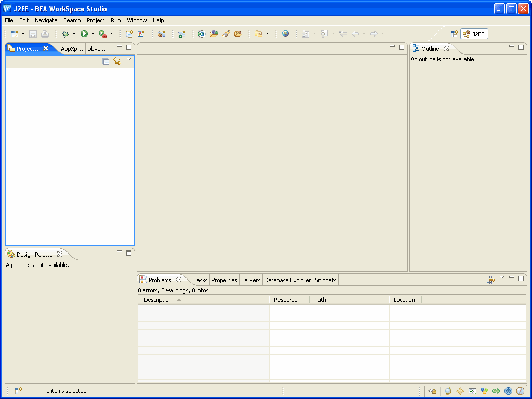532x399 pixels.
Task: Click the Open Perspective icon
Action: tap(454, 34)
